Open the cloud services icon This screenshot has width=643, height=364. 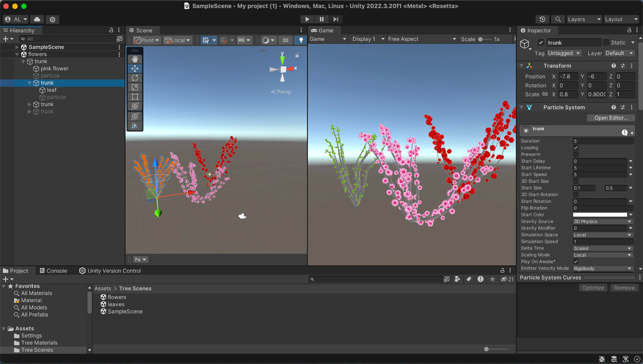[37, 19]
